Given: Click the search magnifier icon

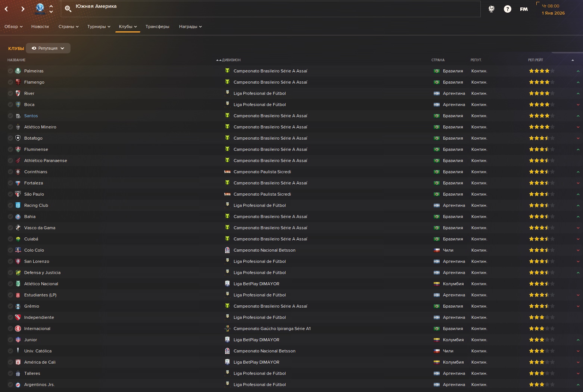Looking at the screenshot, I should [68, 9].
